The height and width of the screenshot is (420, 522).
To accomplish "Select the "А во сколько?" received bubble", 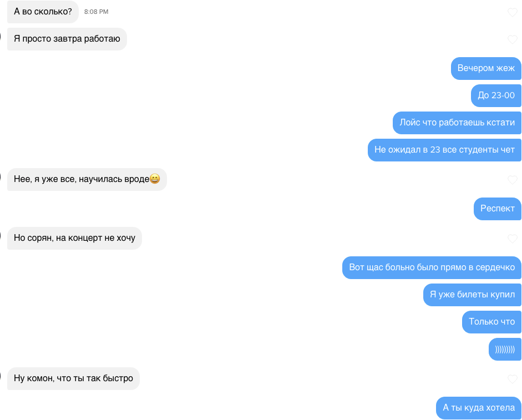I will (43, 12).
